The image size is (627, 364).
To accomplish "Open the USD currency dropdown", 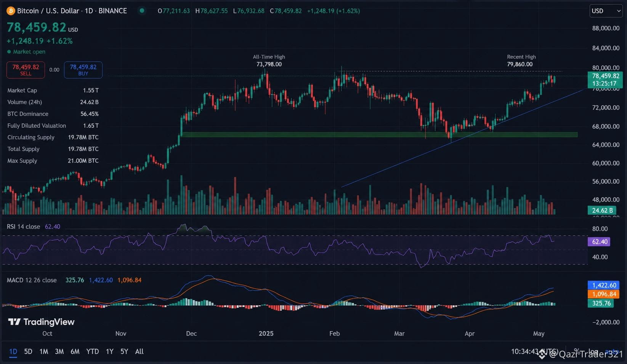I will [606, 11].
